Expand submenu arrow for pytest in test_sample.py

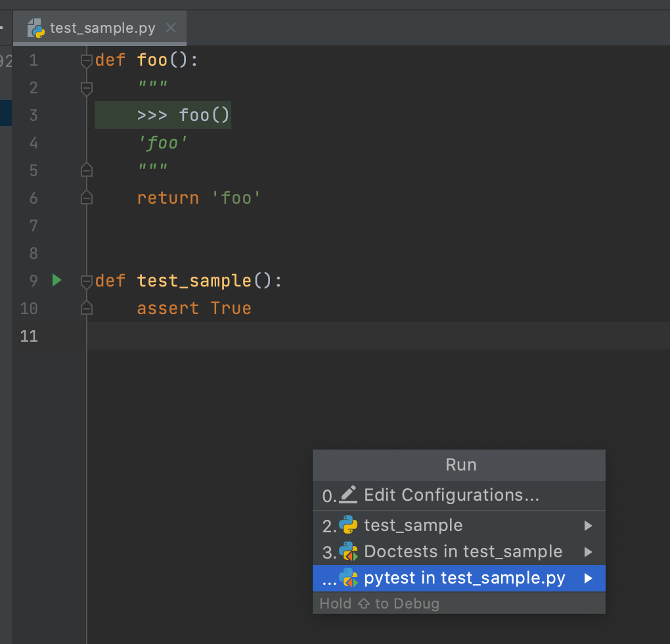coord(589,578)
